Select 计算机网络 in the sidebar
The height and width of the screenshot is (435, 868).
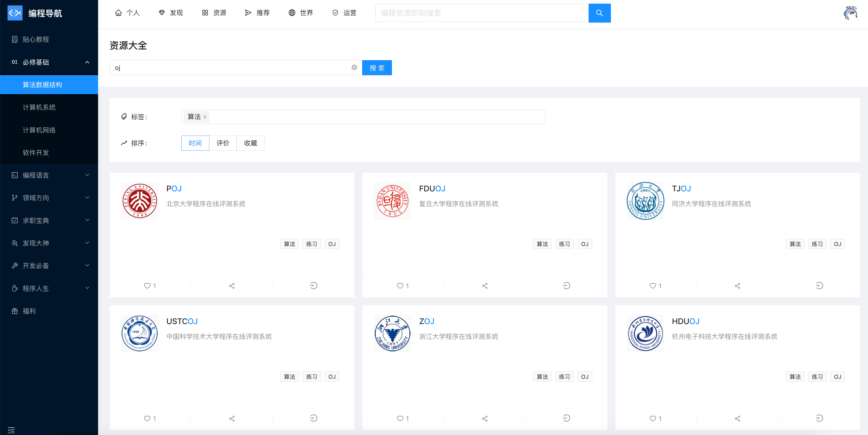pos(39,130)
